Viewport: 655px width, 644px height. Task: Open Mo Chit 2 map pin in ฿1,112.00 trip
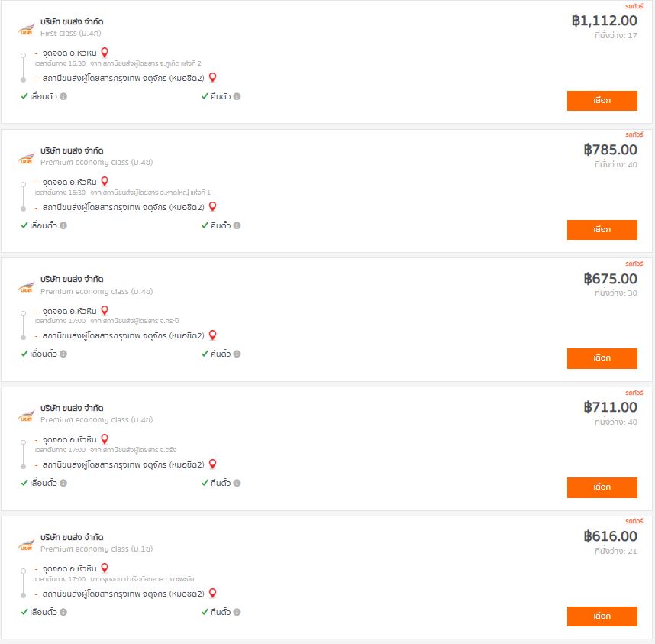click(x=213, y=78)
